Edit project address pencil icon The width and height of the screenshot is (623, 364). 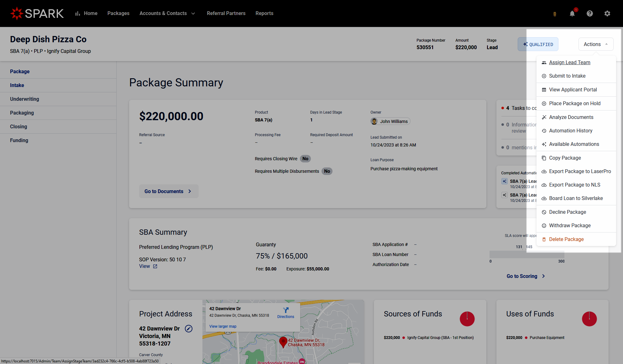(189, 329)
